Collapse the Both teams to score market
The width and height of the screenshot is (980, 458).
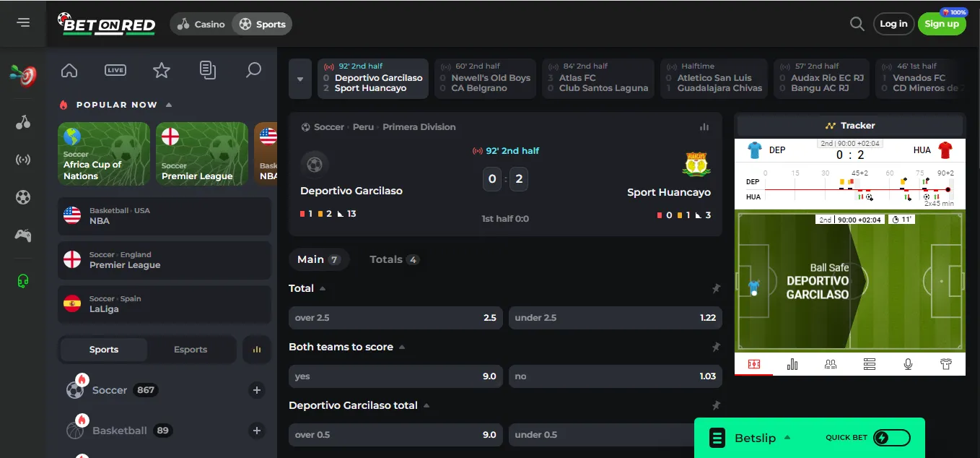point(402,347)
